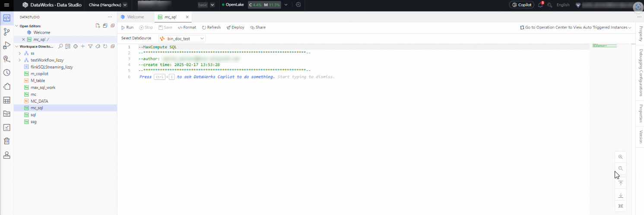Expand the ss folder
This screenshot has height=215, width=644.
coord(19,53)
